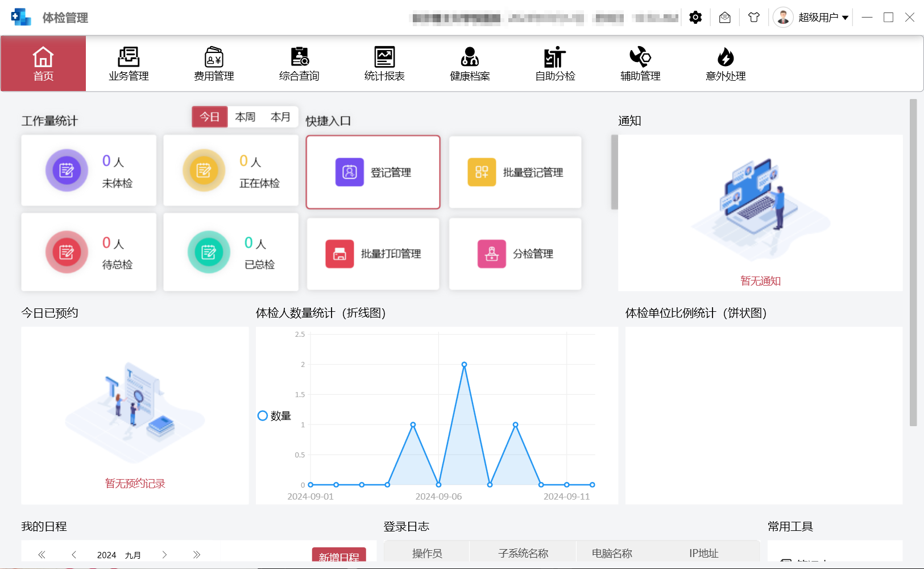Screen dimensions: 924x569
Task: Switch workload statistics to 本月
Action: (280, 117)
